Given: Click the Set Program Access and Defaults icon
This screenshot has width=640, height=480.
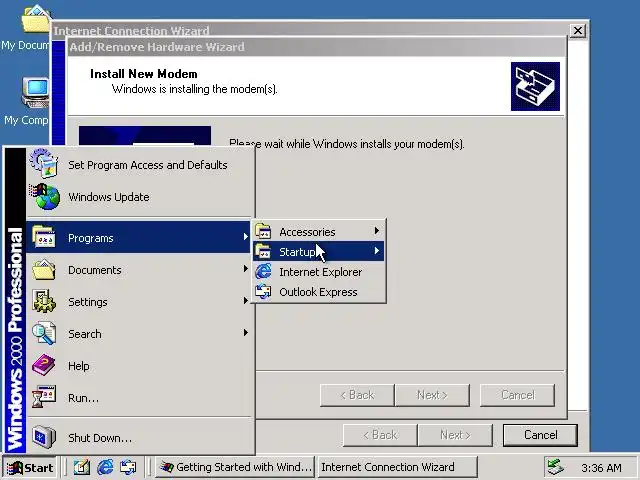Looking at the screenshot, I should pos(44,164).
